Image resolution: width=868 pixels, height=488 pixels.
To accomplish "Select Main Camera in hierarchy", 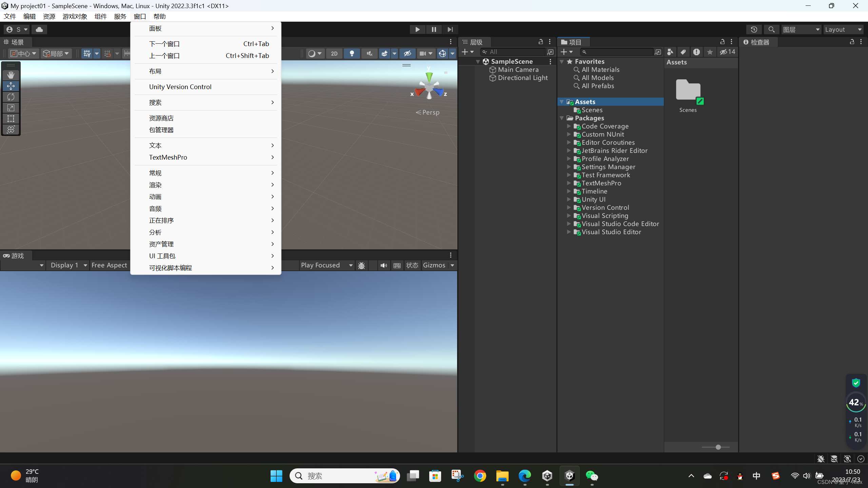I will point(518,69).
